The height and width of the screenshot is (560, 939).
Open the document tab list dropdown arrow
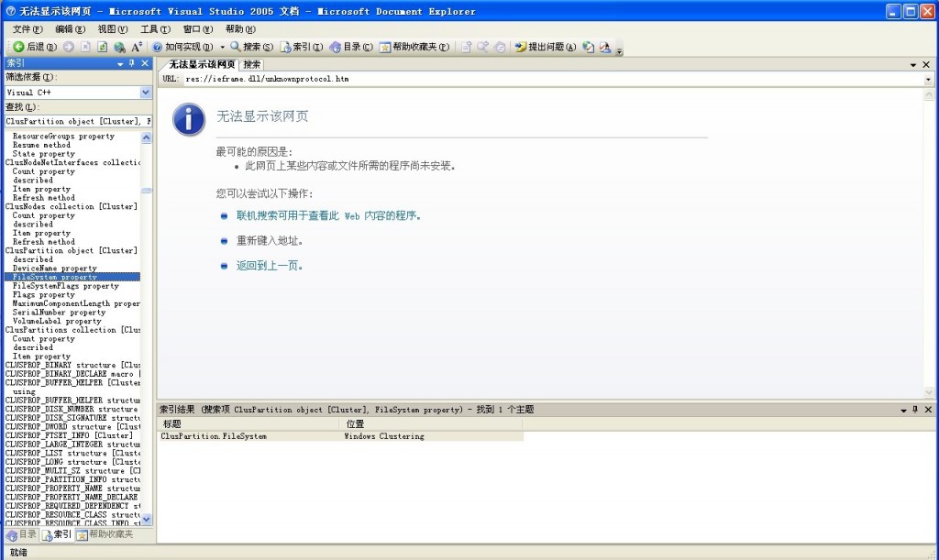pos(913,64)
